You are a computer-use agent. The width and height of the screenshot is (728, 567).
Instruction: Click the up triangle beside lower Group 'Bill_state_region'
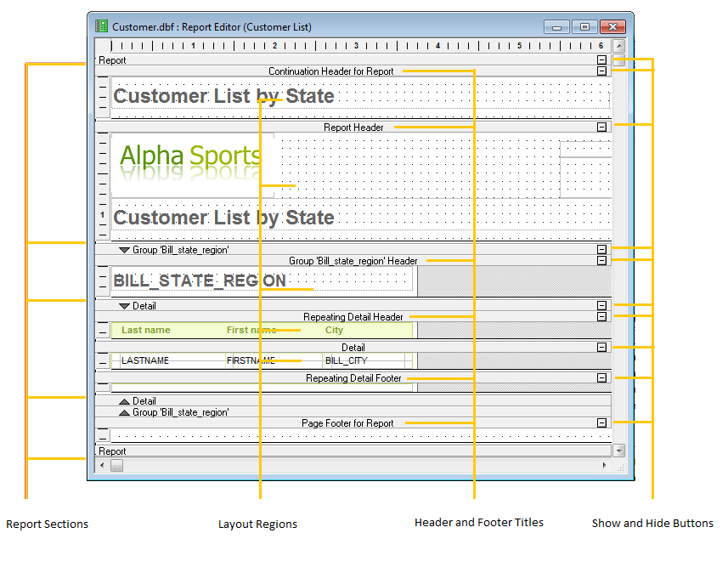(x=124, y=412)
